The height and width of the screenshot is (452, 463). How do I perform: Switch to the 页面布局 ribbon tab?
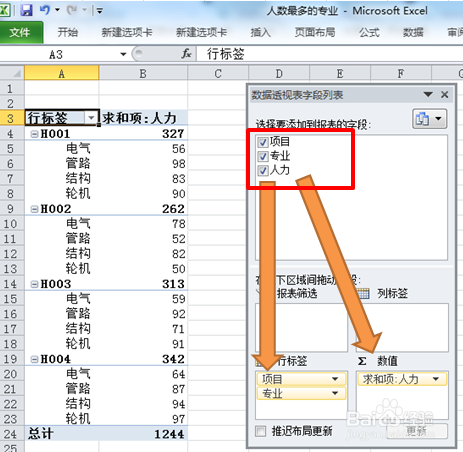click(x=315, y=32)
